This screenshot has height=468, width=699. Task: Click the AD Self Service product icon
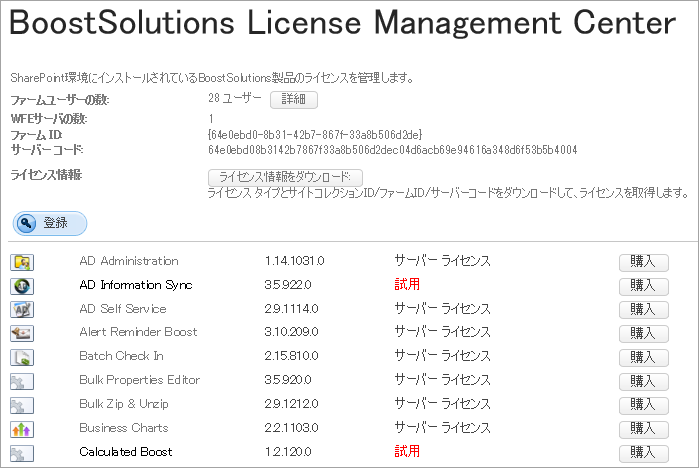22,310
